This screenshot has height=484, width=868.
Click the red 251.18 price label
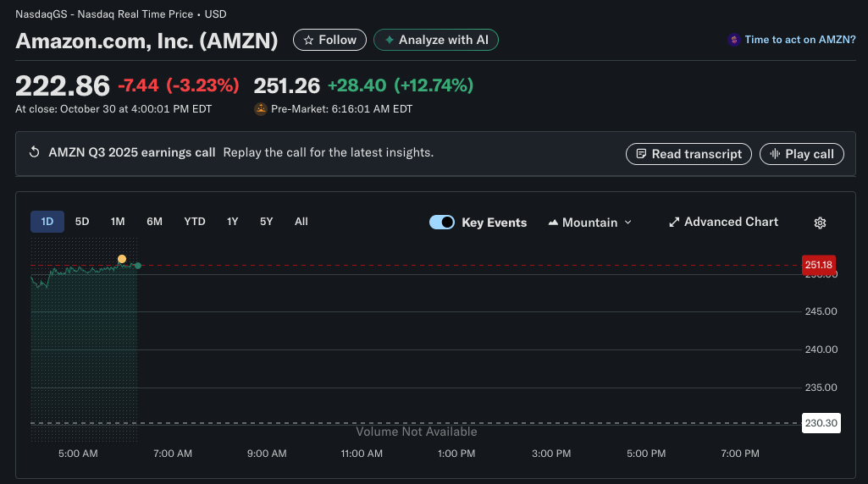pos(818,265)
